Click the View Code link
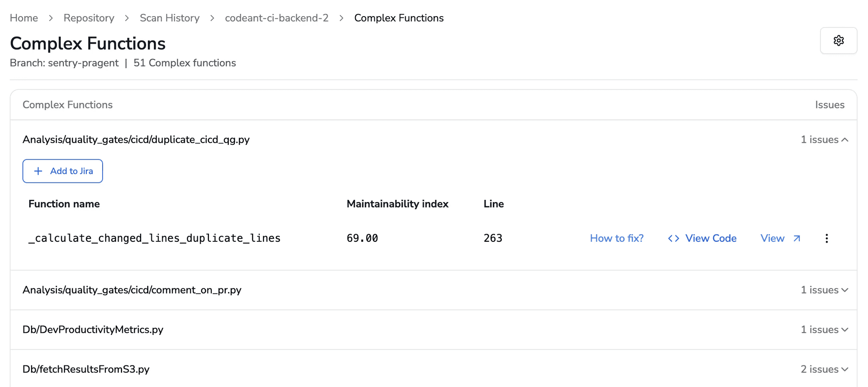The height and width of the screenshot is (387, 868). click(x=711, y=238)
